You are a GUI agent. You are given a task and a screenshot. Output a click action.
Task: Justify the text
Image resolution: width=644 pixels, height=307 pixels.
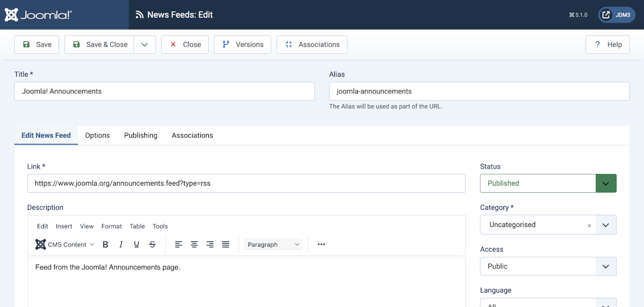pos(225,244)
